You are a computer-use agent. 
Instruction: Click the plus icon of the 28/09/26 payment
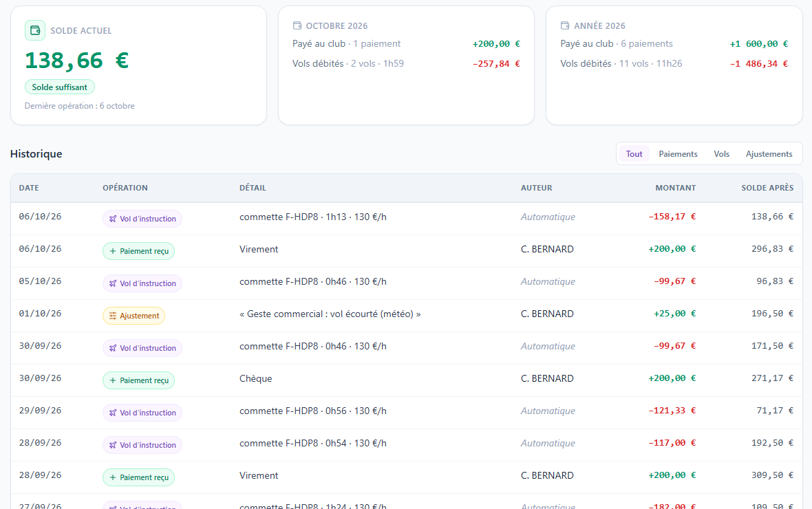pyautogui.click(x=113, y=477)
